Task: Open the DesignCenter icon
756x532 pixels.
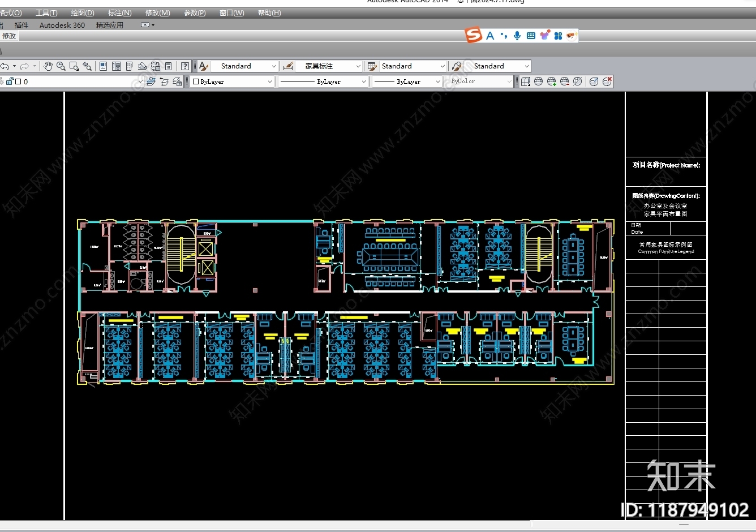Action: tap(117, 66)
